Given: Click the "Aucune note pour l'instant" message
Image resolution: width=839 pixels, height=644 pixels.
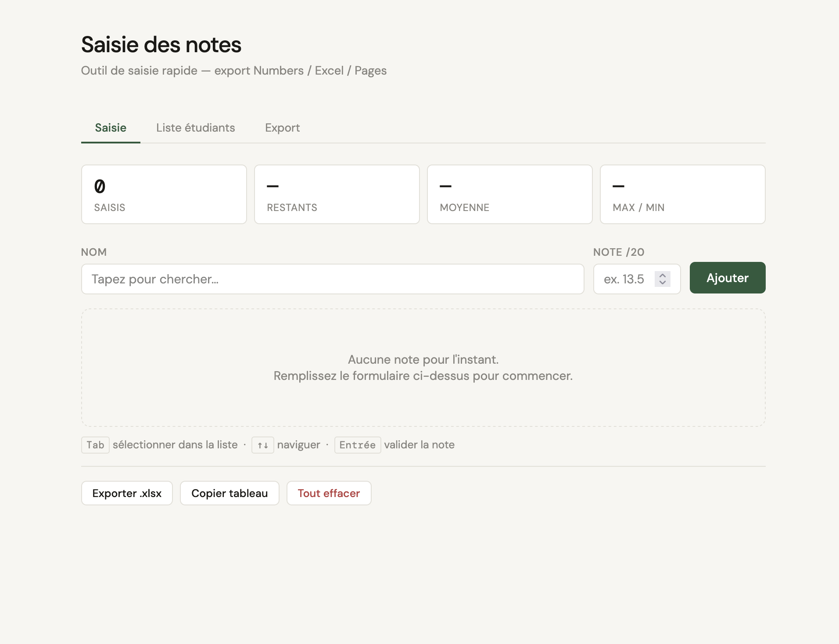Looking at the screenshot, I should 423,360.
